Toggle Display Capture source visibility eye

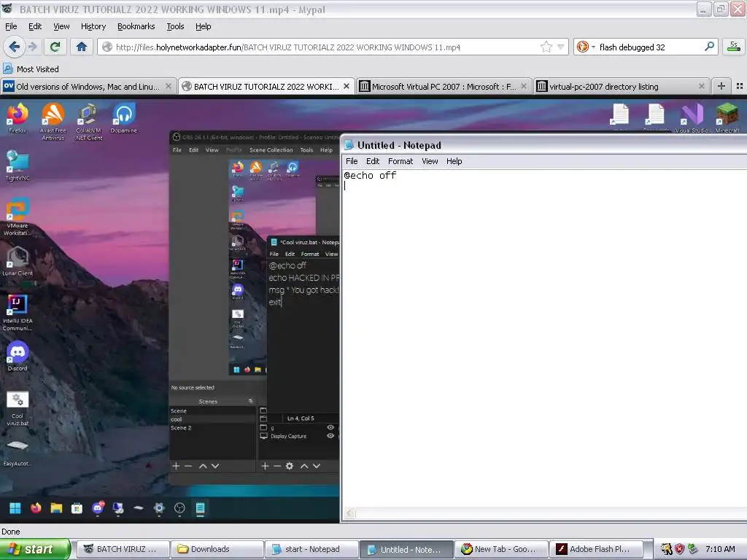pyautogui.click(x=330, y=436)
